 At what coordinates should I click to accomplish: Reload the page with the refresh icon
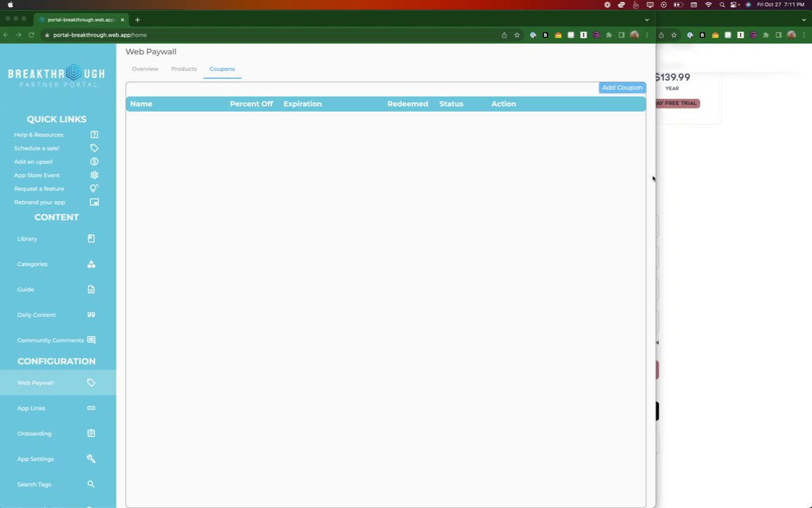[31, 35]
